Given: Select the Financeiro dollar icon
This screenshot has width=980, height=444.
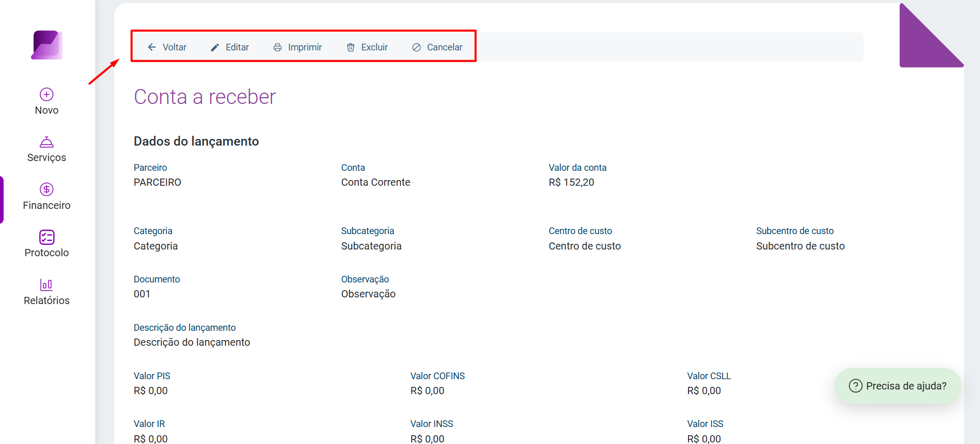Looking at the screenshot, I should (47, 189).
